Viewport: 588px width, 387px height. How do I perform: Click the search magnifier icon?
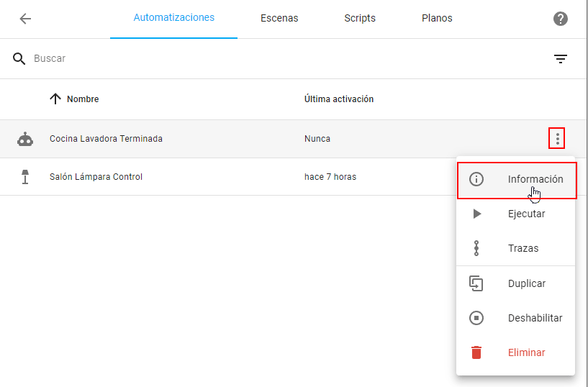[x=19, y=58]
